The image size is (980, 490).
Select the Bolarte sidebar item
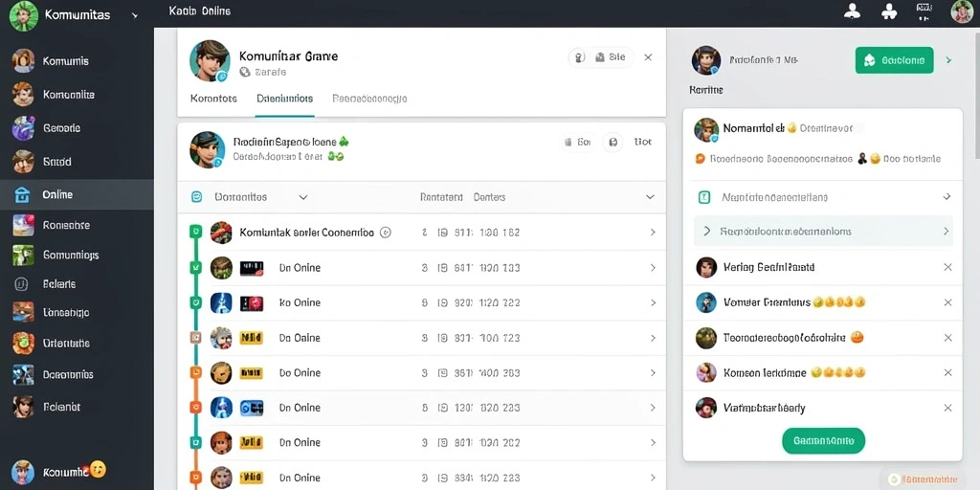coord(59,283)
